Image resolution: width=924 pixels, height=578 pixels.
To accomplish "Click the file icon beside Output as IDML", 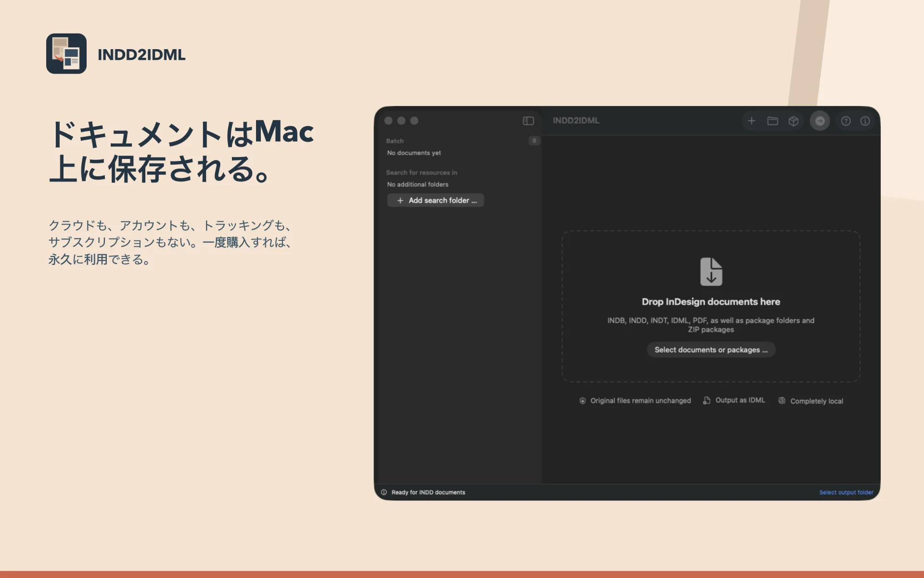I will pos(706,400).
